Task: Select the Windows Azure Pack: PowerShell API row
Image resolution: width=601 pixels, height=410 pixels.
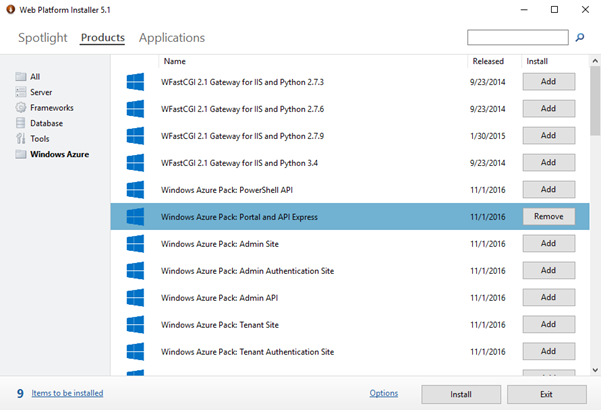Action: pyautogui.click(x=350, y=190)
